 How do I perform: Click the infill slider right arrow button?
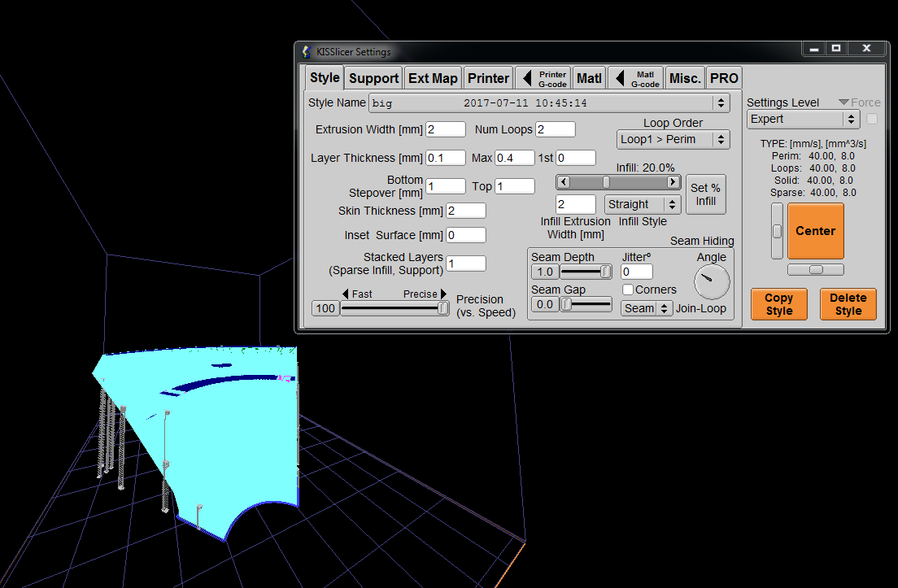pyautogui.click(x=673, y=182)
